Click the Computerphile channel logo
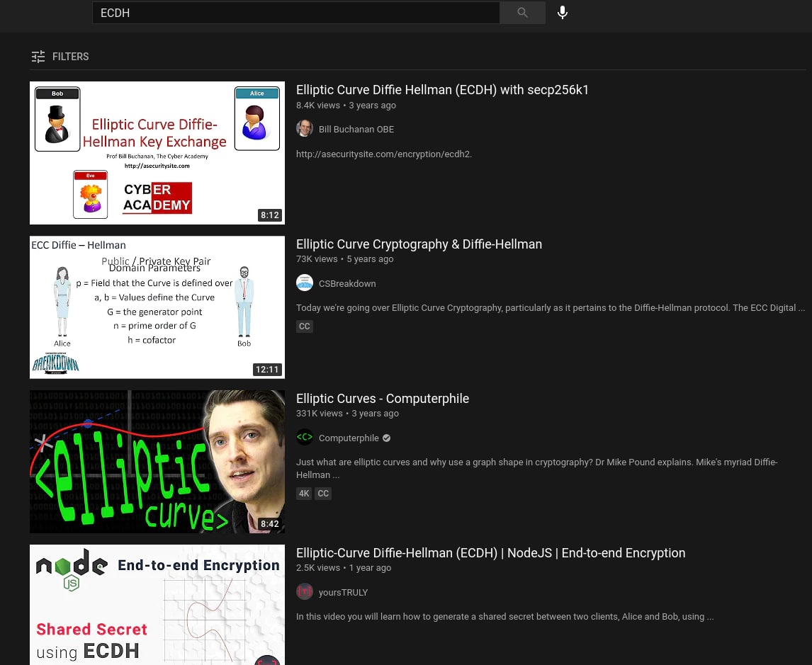 tap(305, 438)
